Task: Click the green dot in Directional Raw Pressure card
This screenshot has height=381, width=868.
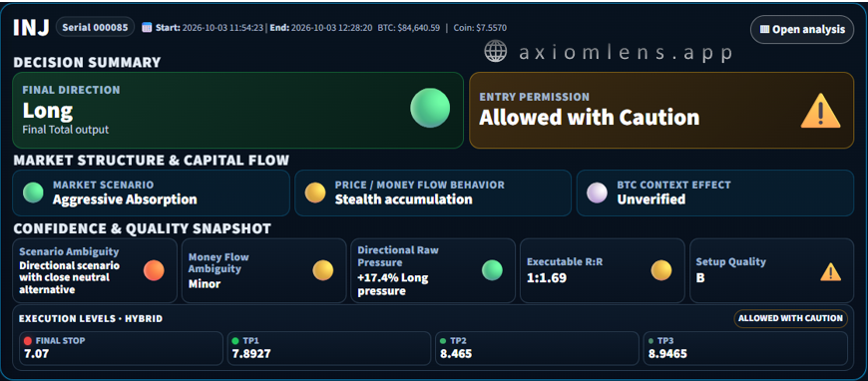Action: point(492,270)
